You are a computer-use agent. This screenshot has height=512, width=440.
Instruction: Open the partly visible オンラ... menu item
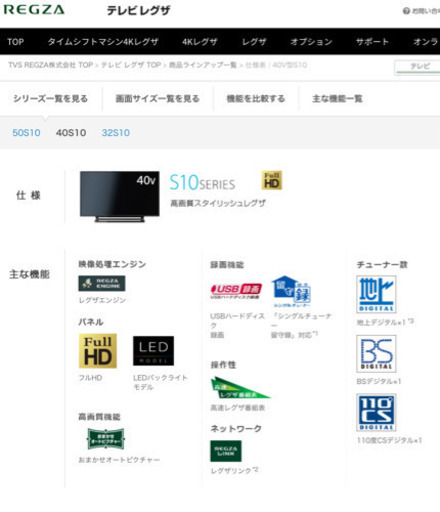pos(426,42)
